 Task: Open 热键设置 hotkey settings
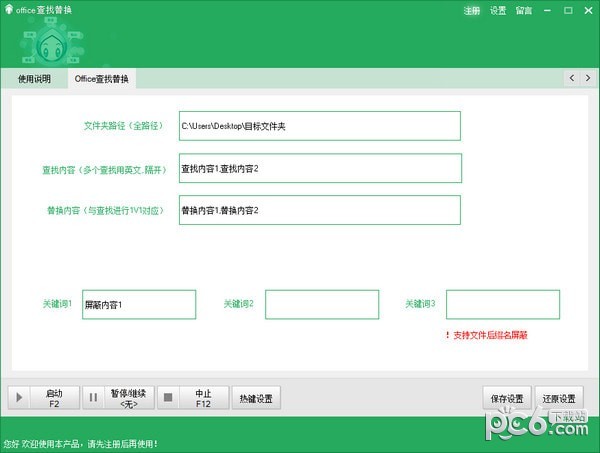[x=256, y=398]
